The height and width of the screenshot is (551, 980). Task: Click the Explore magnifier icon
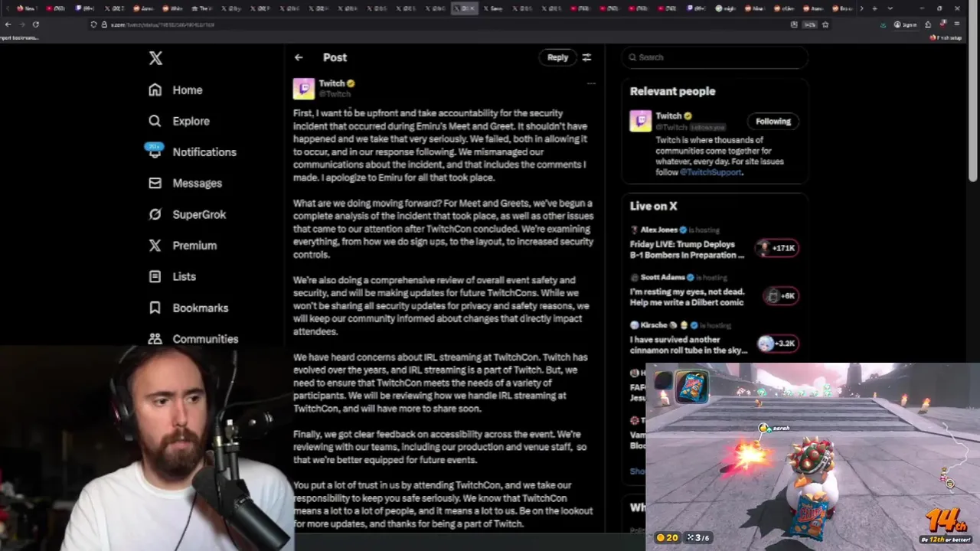pyautogui.click(x=155, y=121)
